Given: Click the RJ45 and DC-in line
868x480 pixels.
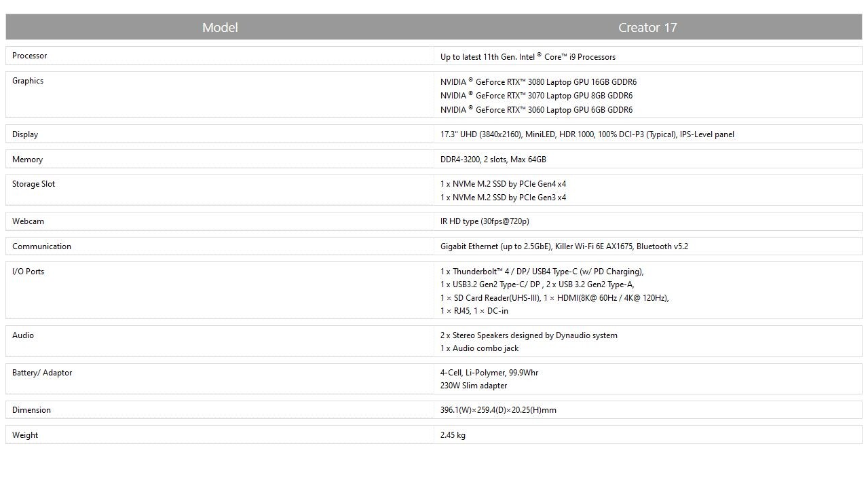Looking at the screenshot, I should click(x=474, y=311).
